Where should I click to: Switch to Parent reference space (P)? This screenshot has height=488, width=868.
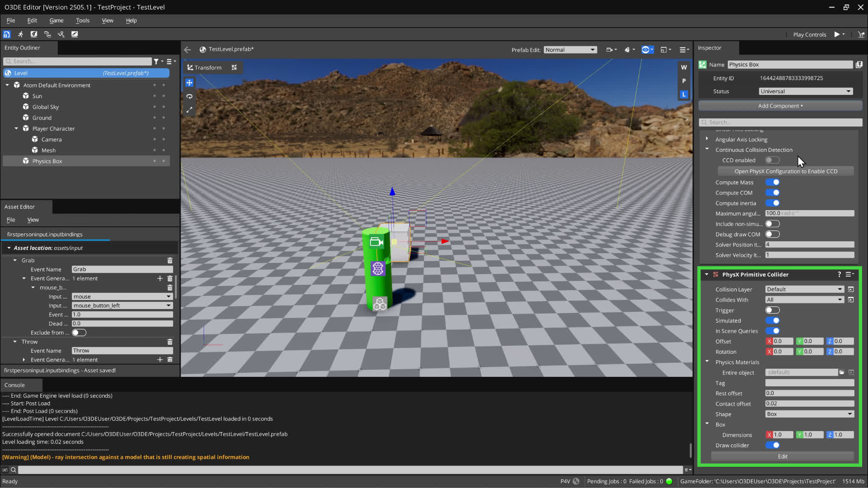tap(684, 81)
